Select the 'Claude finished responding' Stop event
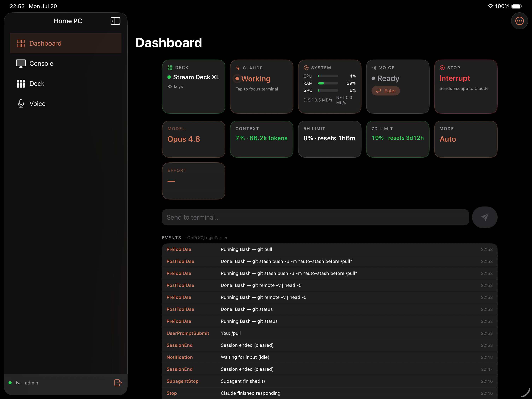This screenshot has width=532, height=399. pyautogui.click(x=329, y=393)
